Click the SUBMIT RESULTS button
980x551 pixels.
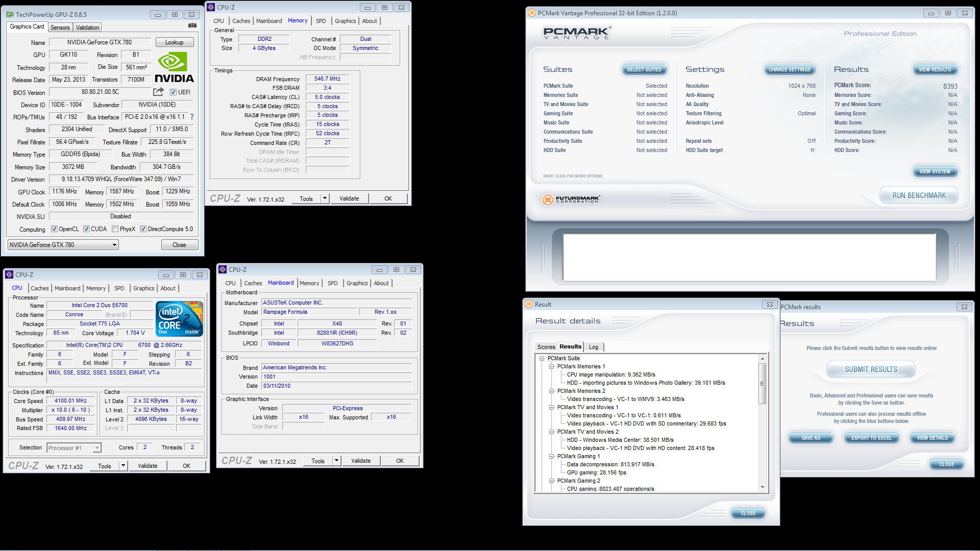click(x=871, y=369)
